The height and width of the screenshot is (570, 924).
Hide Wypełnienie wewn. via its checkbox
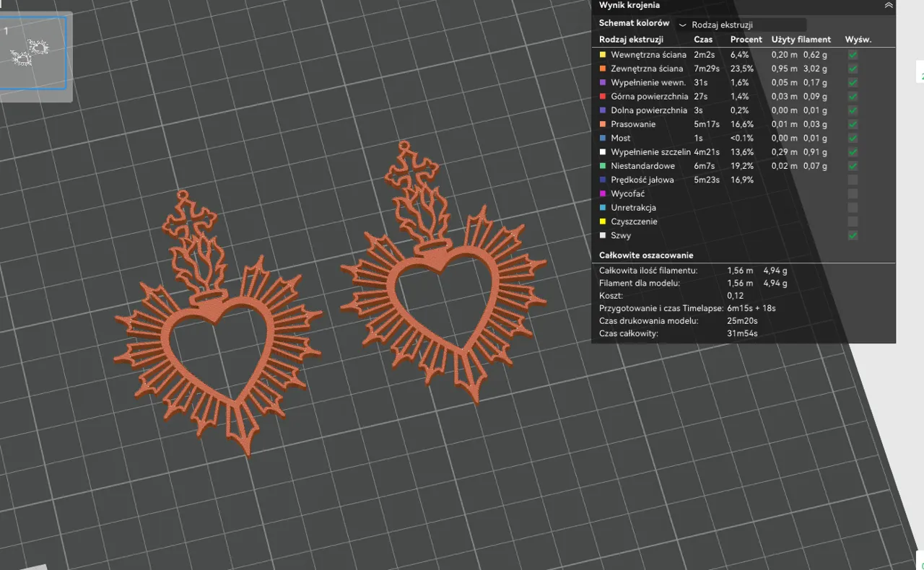click(853, 82)
